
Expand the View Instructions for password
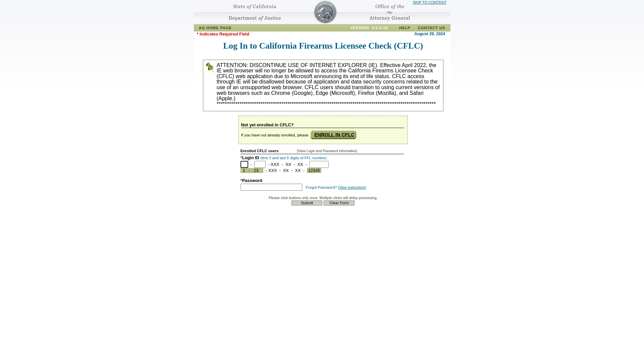[x=352, y=187]
